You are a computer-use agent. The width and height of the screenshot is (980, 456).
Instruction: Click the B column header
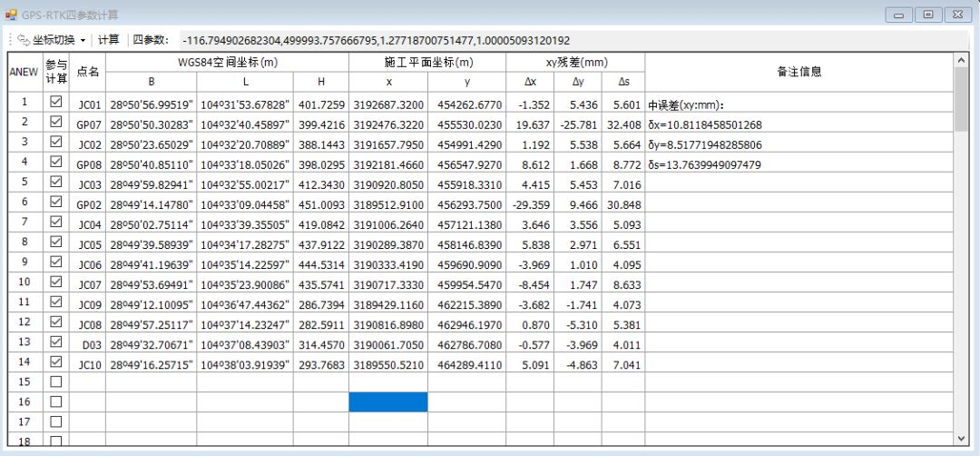click(152, 82)
